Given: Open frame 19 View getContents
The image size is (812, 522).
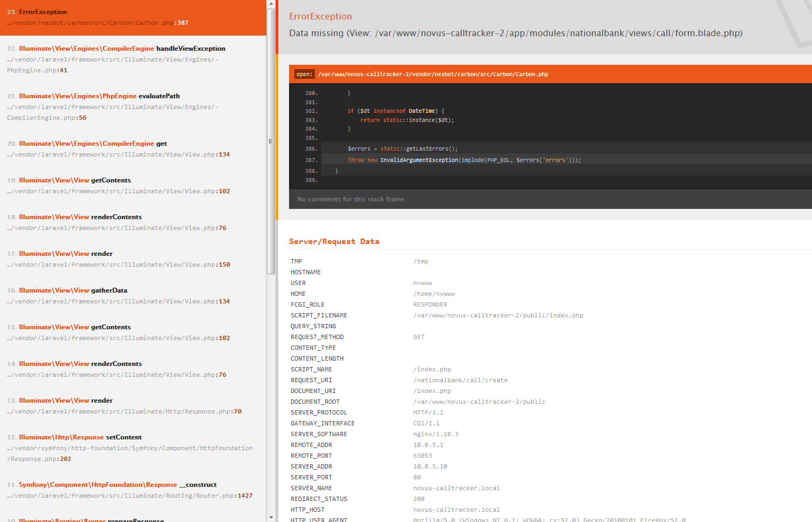Looking at the screenshot, I should pyautogui.click(x=133, y=186).
